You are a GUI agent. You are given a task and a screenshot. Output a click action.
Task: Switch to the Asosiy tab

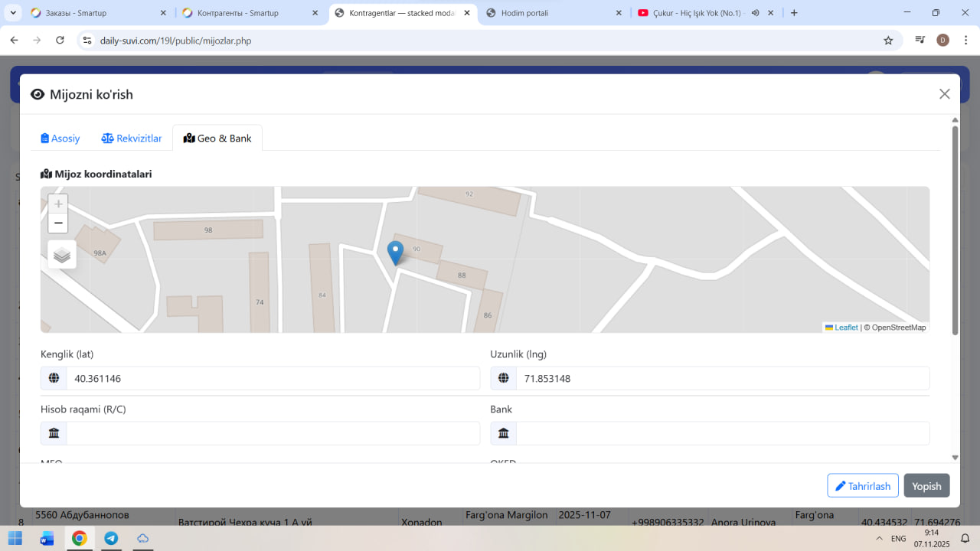click(60, 139)
